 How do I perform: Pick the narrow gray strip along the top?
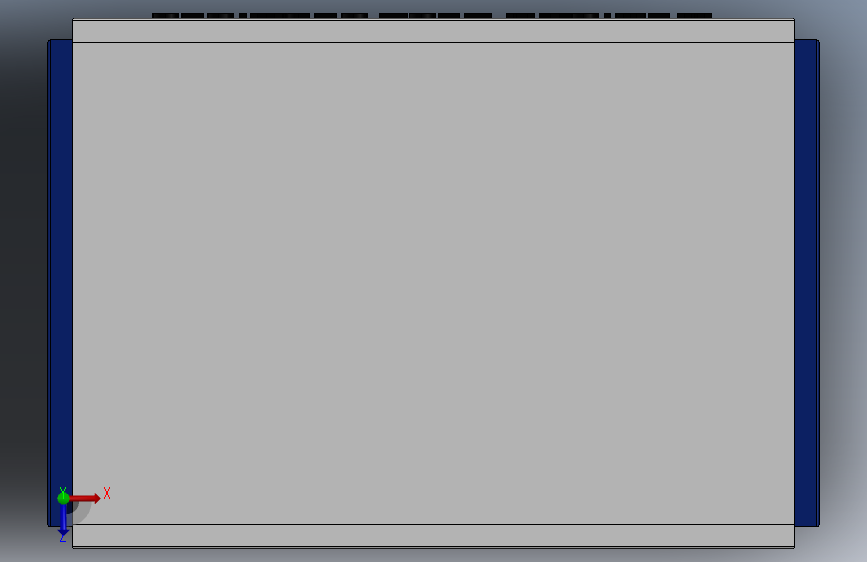pos(434,31)
